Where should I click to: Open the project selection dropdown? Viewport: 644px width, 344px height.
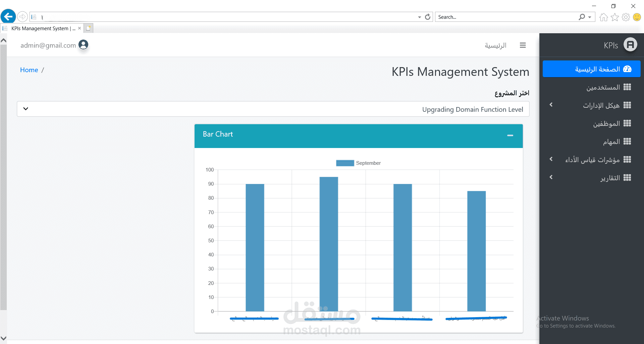point(273,109)
